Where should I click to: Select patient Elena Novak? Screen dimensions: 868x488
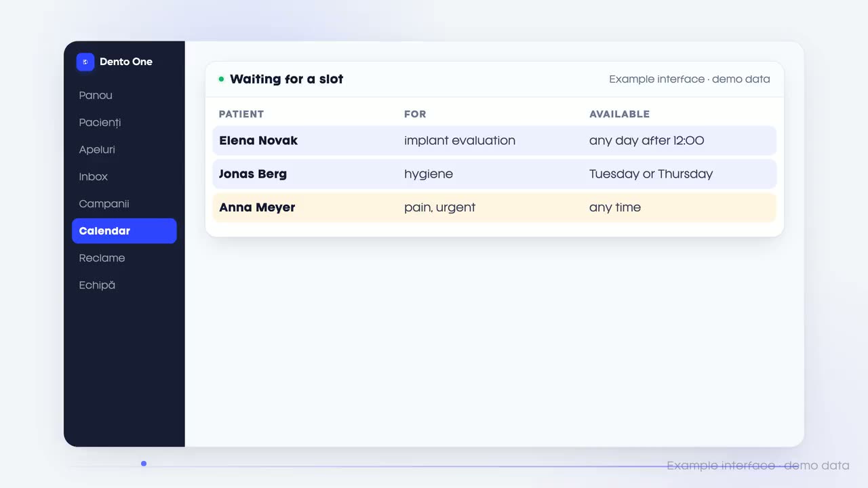[x=258, y=141]
